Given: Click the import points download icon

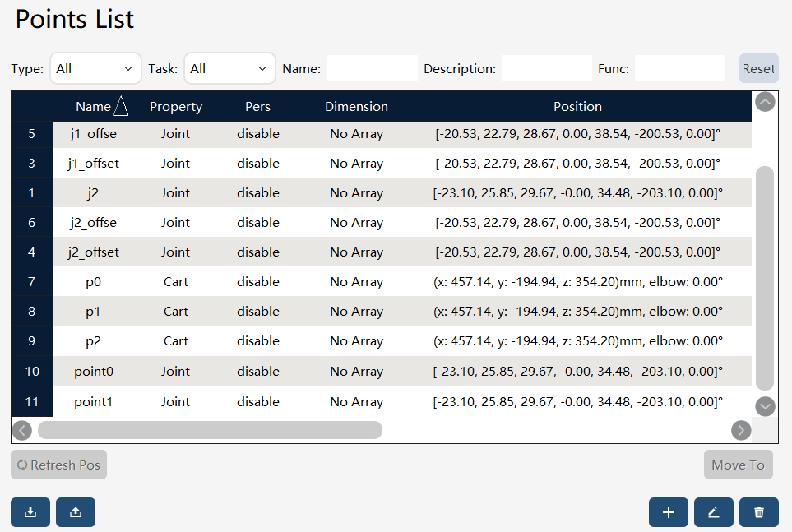Looking at the screenshot, I should point(30,511).
